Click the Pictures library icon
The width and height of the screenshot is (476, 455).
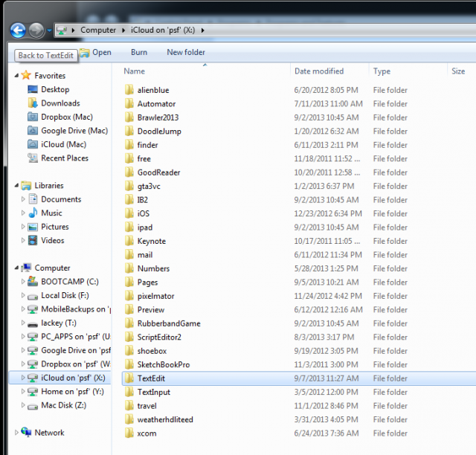pos(33,227)
